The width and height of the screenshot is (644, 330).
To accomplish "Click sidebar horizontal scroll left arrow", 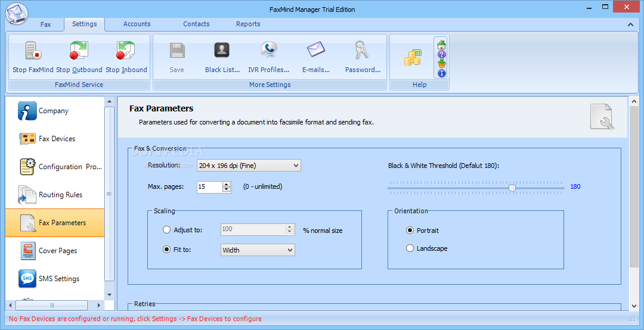I will [x=10, y=306].
